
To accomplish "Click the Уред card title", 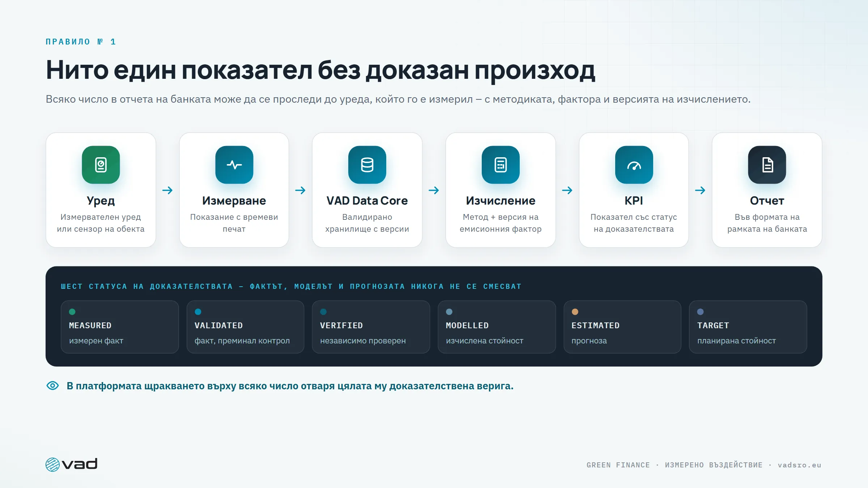I will click(101, 201).
